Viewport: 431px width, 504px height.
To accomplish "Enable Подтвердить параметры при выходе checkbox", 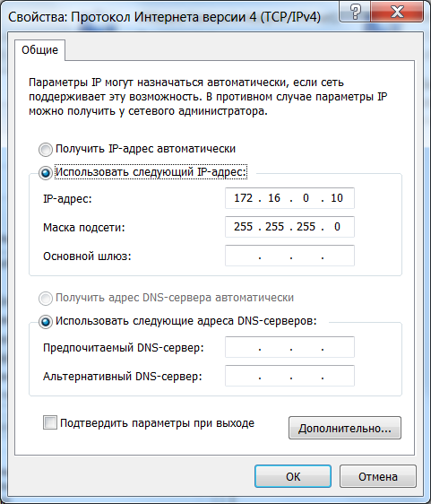I will coord(50,422).
